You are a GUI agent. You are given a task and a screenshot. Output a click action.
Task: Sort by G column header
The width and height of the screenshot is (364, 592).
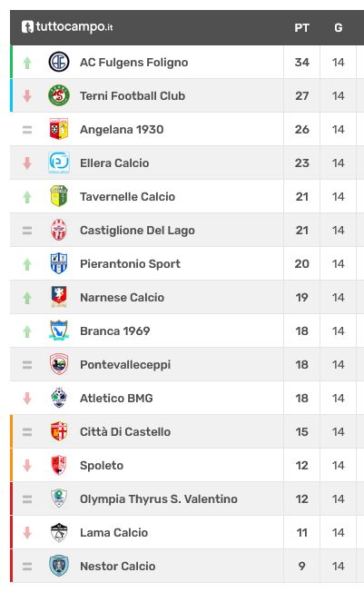(339, 27)
